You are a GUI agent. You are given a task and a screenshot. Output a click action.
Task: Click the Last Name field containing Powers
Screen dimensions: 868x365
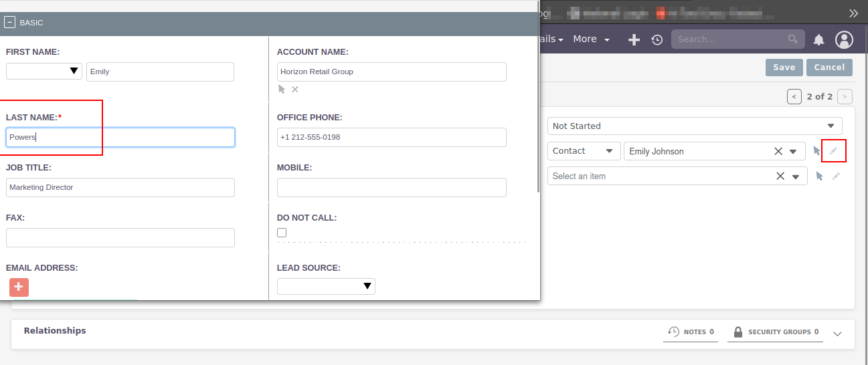click(120, 137)
